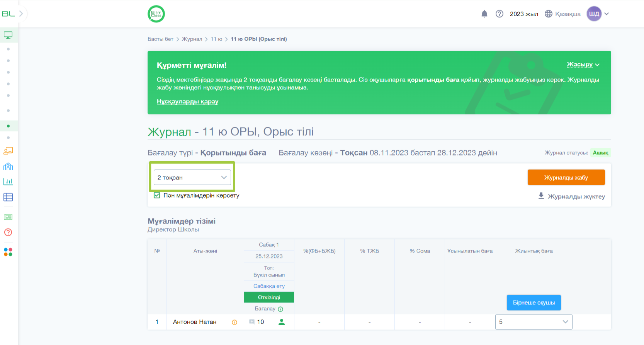Click student name Антонов Натан

[195, 322]
